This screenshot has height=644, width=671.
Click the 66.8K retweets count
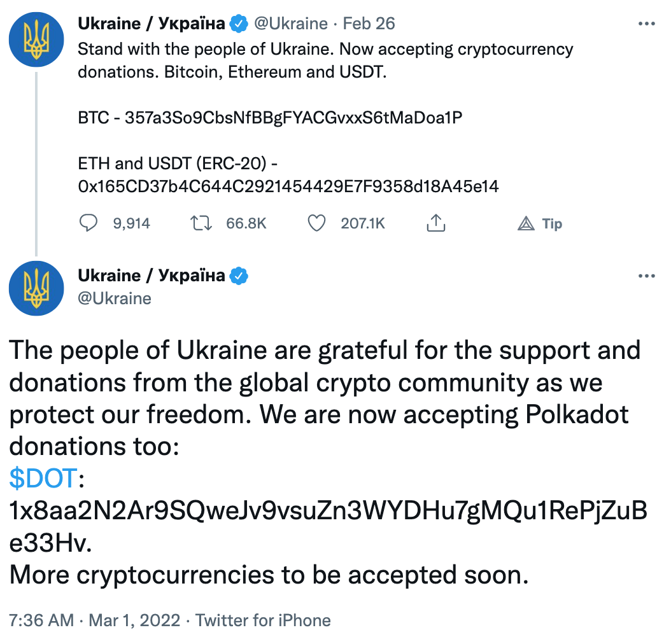pyautogui.click(x=246, y=223)
